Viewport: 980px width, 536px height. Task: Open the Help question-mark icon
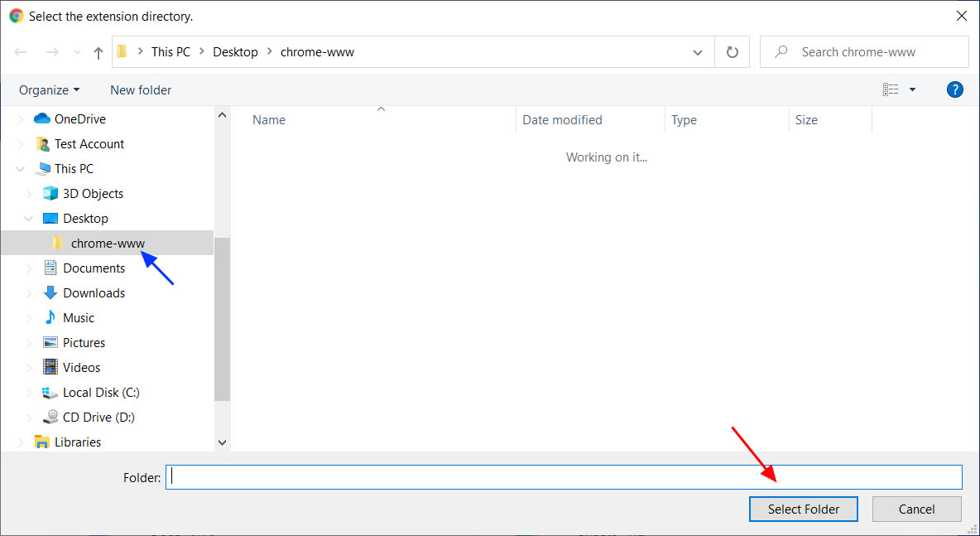click(955, 89)
